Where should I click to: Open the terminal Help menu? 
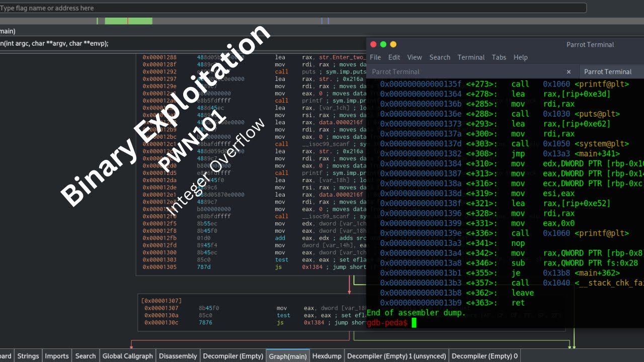[521, 57]
